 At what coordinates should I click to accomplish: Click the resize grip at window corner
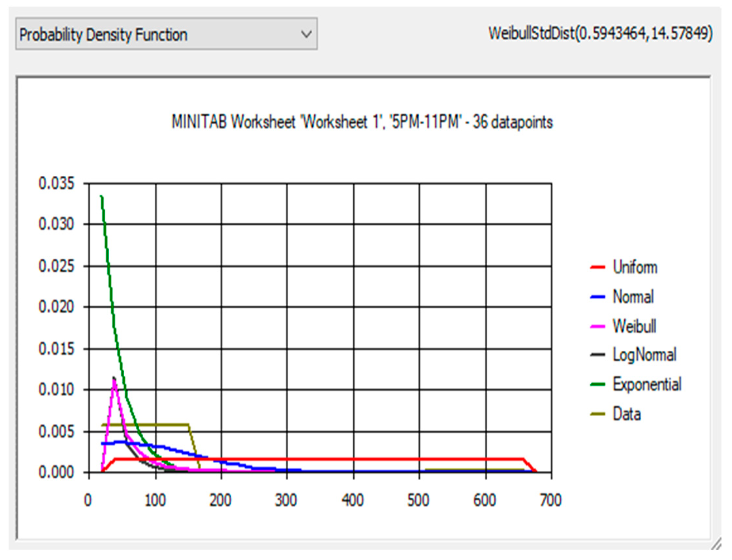pos(716,544)
